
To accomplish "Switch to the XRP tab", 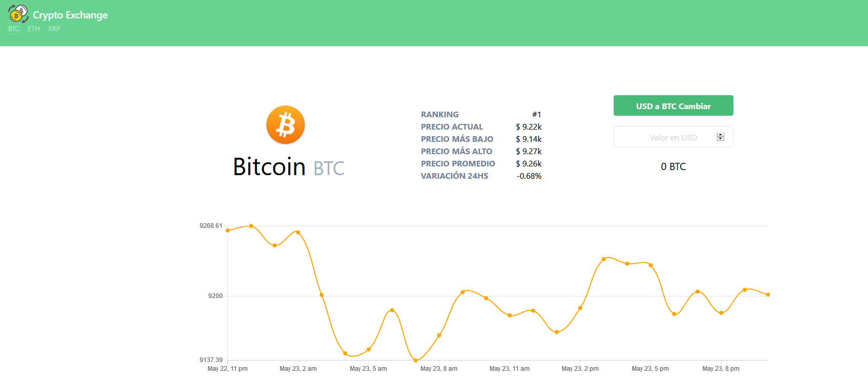I will 54,29.
